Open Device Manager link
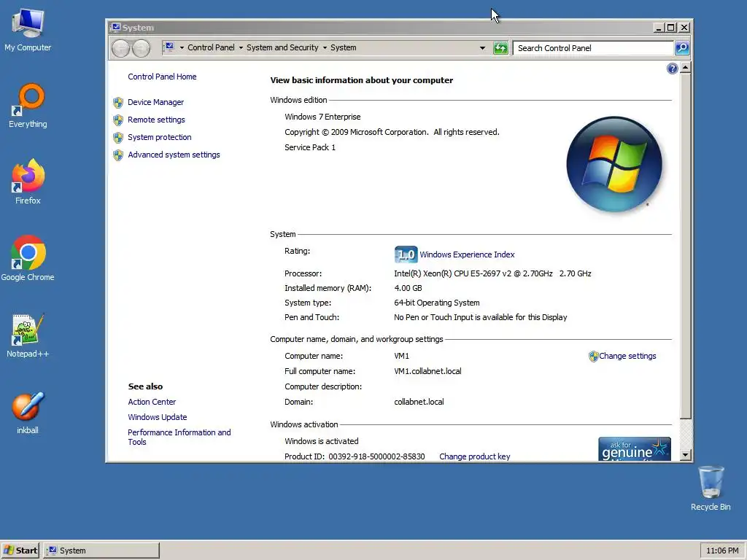 (156, 102)
